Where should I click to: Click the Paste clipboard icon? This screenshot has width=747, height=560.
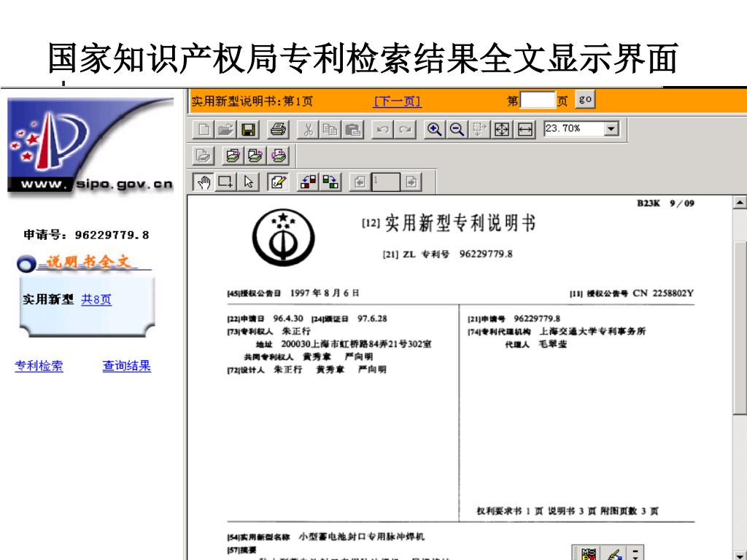pyautogui.click(x=352, y=130)
